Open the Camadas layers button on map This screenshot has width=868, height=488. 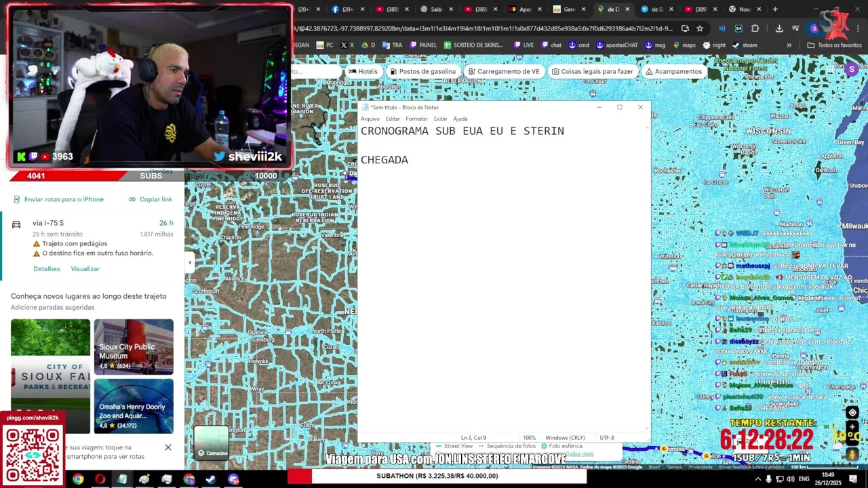(212, 443)
